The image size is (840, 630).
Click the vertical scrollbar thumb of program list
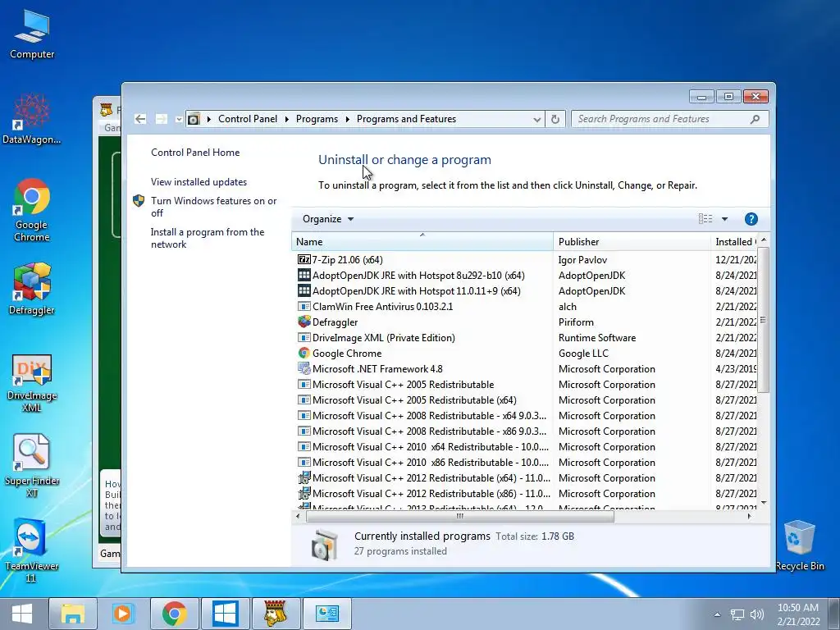[x=763, y=320]
